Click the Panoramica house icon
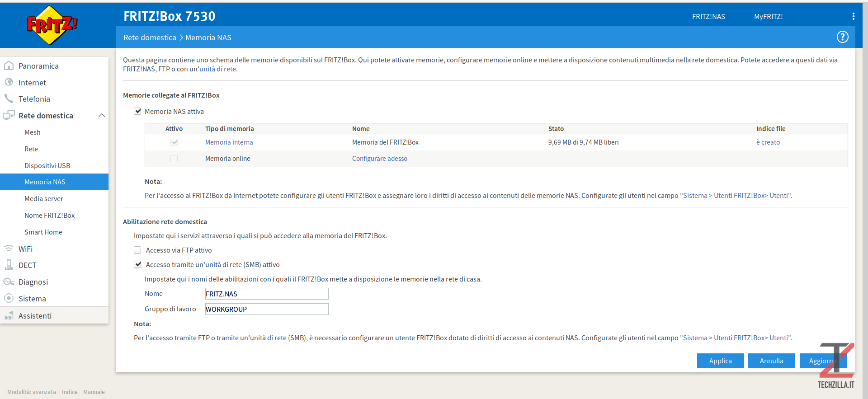 click(x=9, y=66)
